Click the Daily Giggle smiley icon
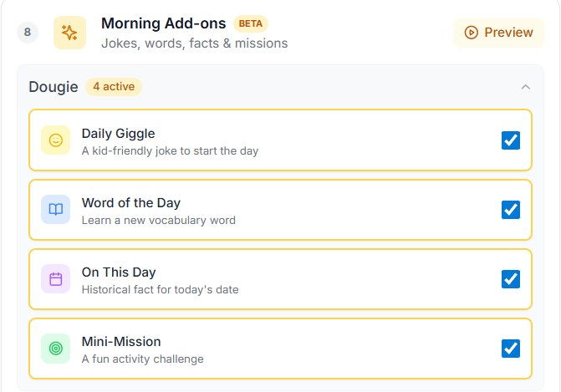The width and height of the screenshot is (561, 392). pos(56,140)
